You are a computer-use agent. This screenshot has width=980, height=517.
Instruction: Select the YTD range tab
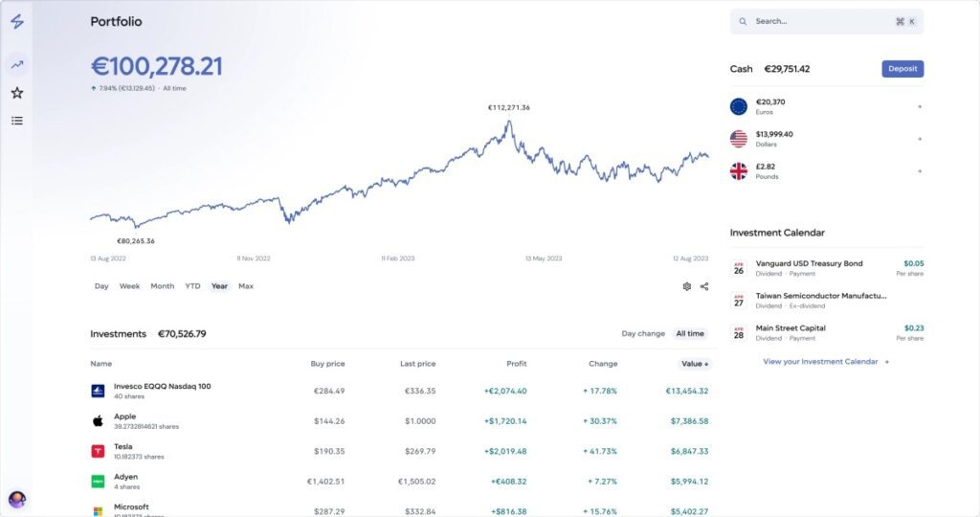tap(192, 286)
